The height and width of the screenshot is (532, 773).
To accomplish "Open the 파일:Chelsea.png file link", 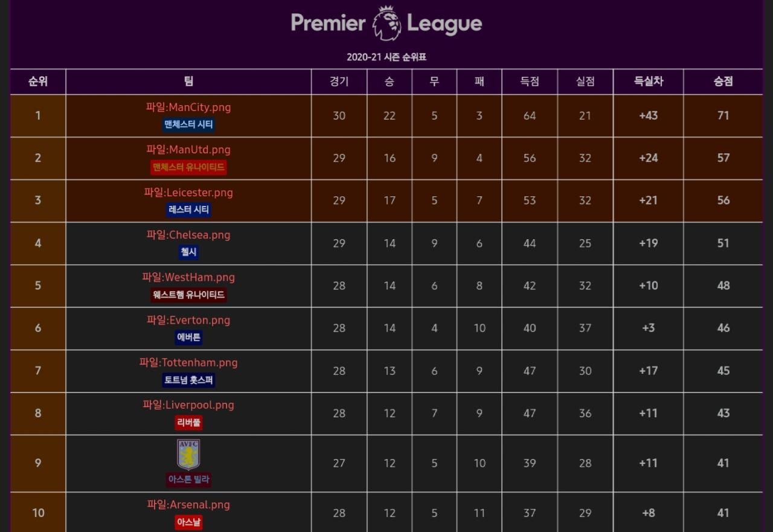I will [188, 235].
